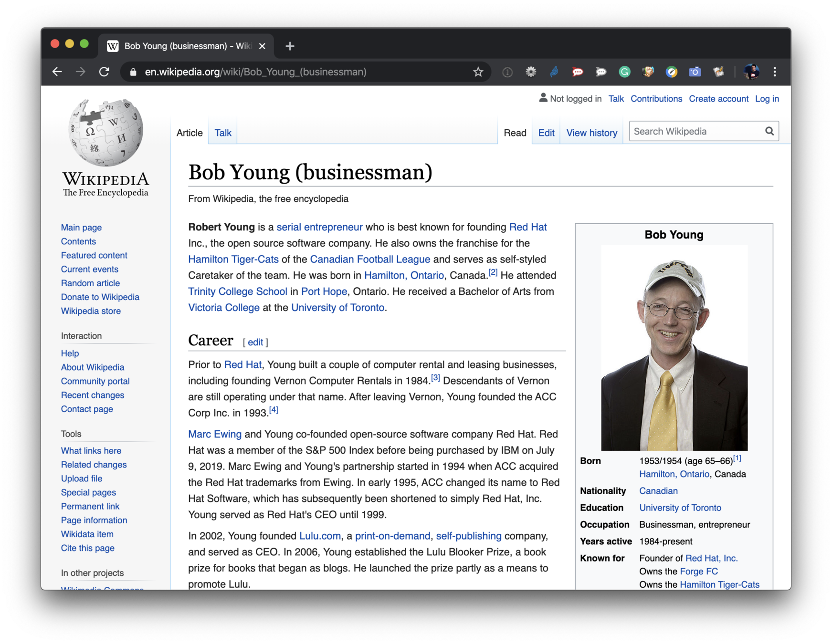Screen dimensions: 832x644
Task: Open the Trinity College School link
Action: click(x=238, y=291)
